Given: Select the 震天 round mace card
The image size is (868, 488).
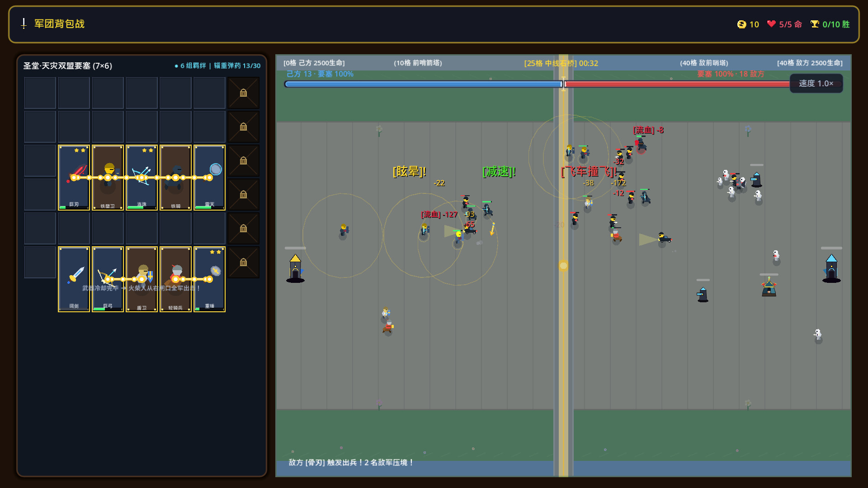Looking at the screenshot, I should click(209, 178).
